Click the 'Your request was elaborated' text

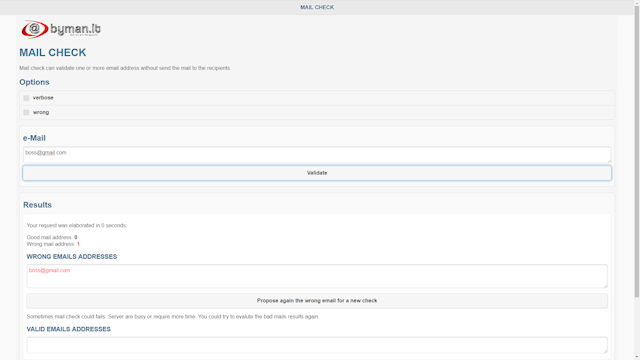click(77, 225)
